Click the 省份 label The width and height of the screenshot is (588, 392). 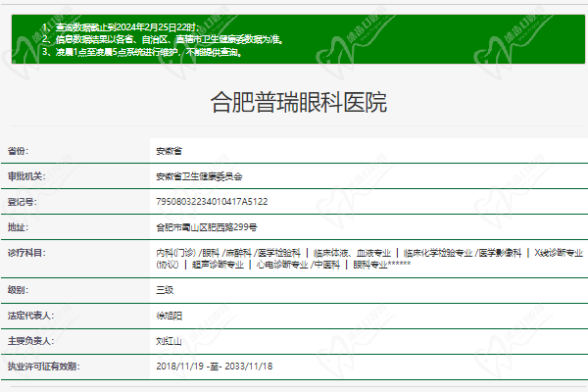point(18,151)
